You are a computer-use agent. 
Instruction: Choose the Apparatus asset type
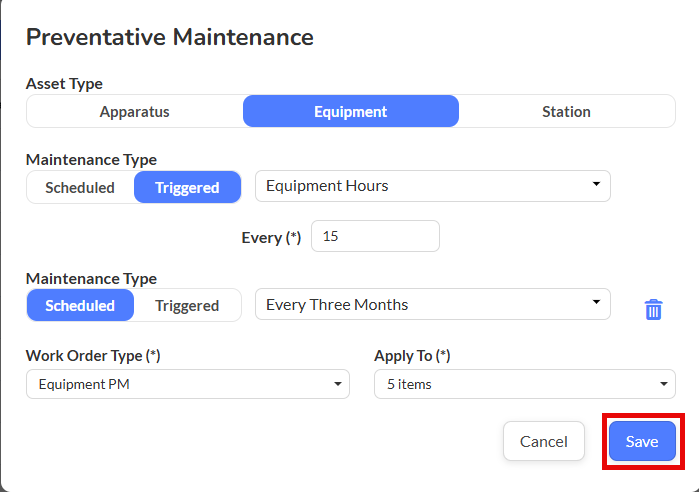pos(135,111)
